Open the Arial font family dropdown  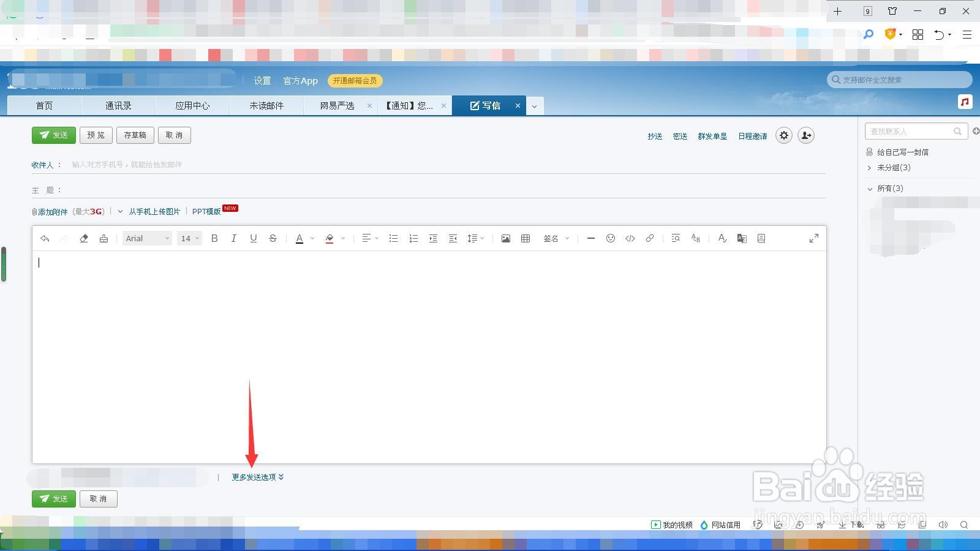point(147,238)
